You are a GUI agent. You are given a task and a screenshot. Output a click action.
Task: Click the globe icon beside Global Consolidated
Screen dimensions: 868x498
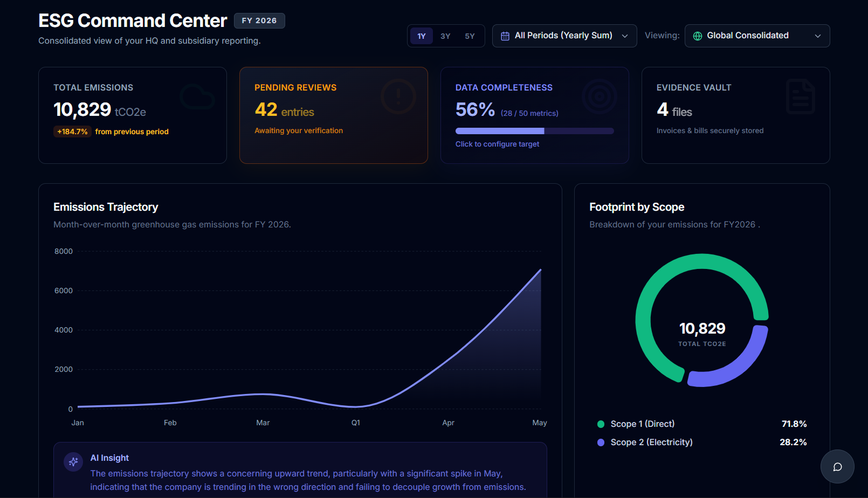(698, 36)
